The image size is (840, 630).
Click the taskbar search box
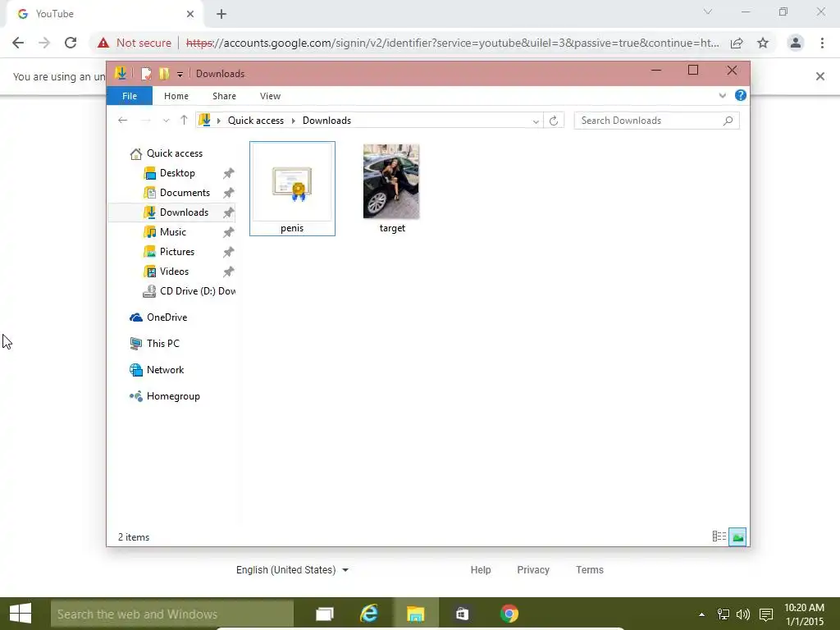click(172, 614)
